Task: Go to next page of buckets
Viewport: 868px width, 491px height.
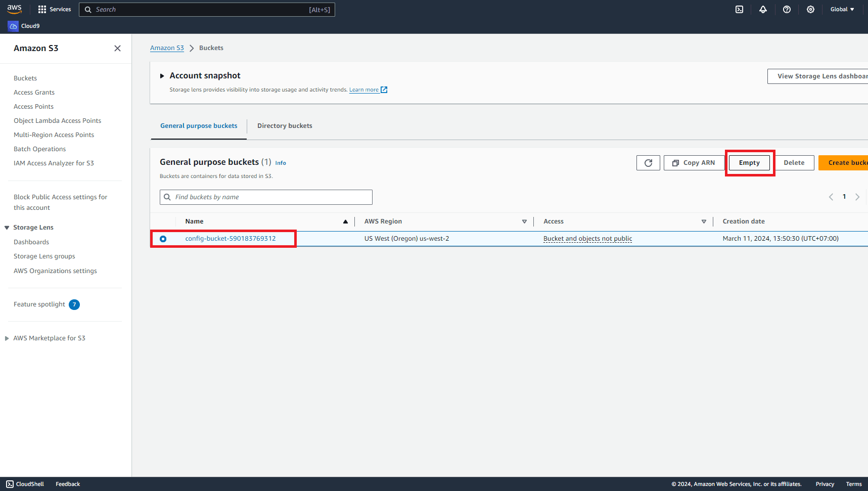Action: (x=857, y=197)
